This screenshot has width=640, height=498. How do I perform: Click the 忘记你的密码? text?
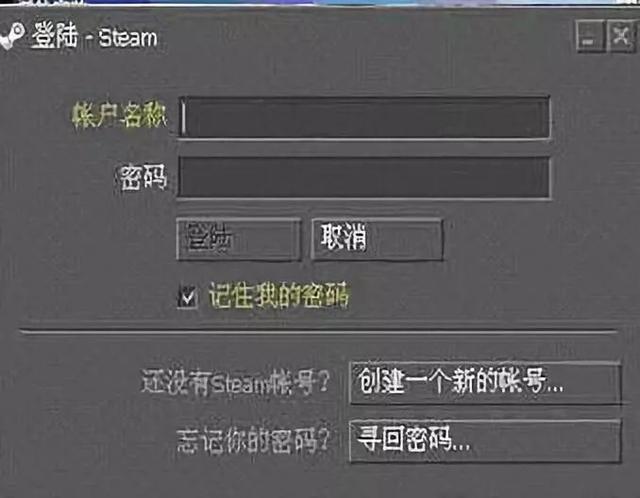(252, 441)
